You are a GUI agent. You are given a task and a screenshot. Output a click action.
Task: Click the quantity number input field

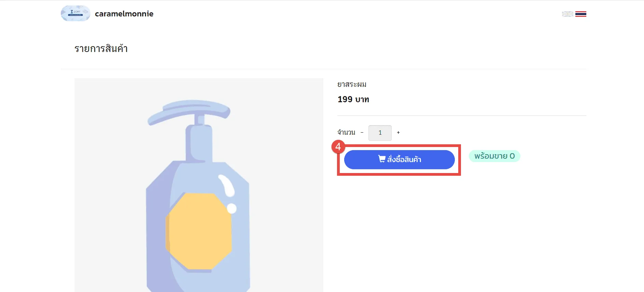tap(380, 133)
